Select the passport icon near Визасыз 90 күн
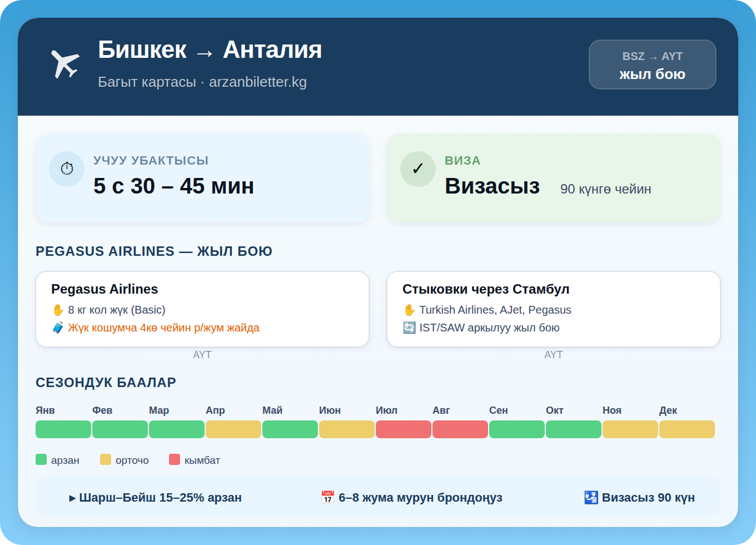The width and height of the screenshot is (756, 545). pyautogui.click(x=589, y=497)
